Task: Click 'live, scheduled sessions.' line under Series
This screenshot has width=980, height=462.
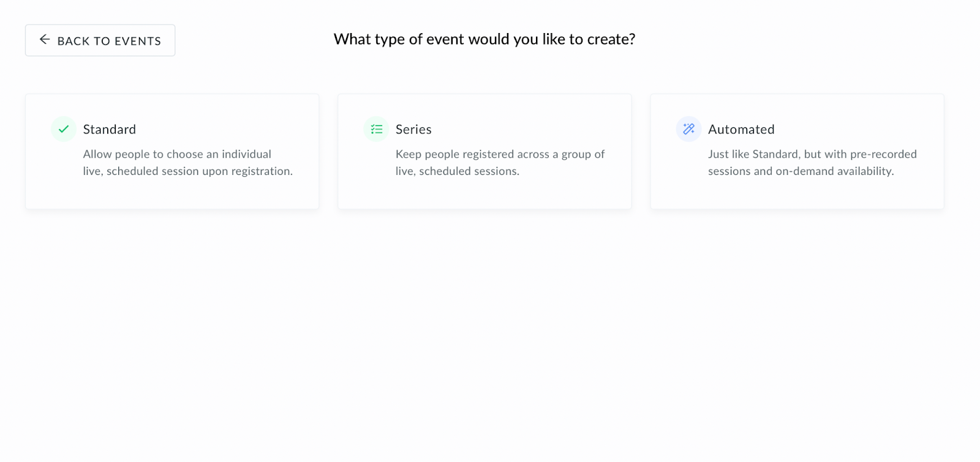Action: [x=457, y=171]
